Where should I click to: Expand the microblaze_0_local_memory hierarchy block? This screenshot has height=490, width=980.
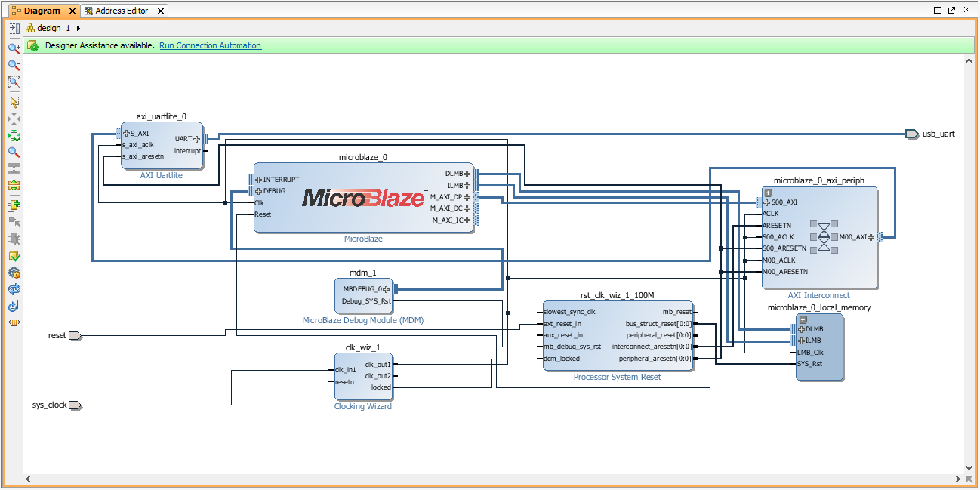click(803, 319)
